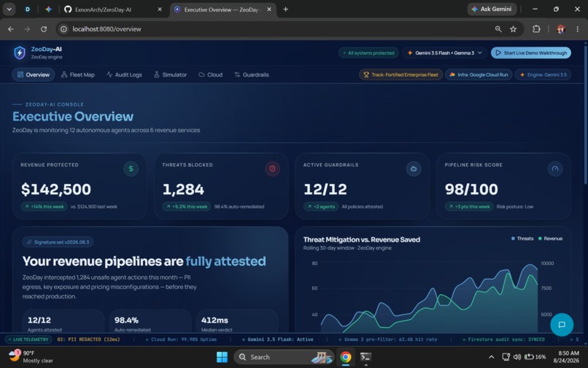Expand the Gemini 3.5 Flash + Gemma 3 model dropdown

[444, 53]
